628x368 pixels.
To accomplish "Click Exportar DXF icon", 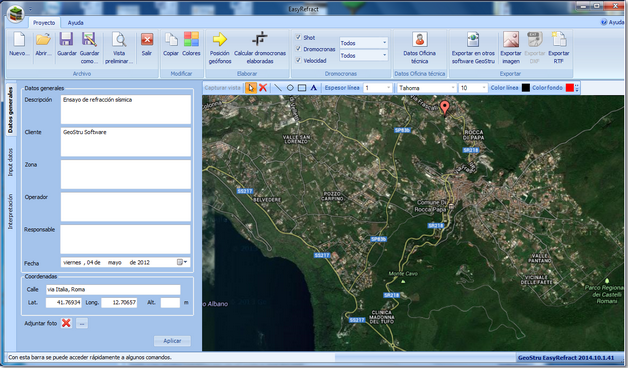I will [535, 40].
